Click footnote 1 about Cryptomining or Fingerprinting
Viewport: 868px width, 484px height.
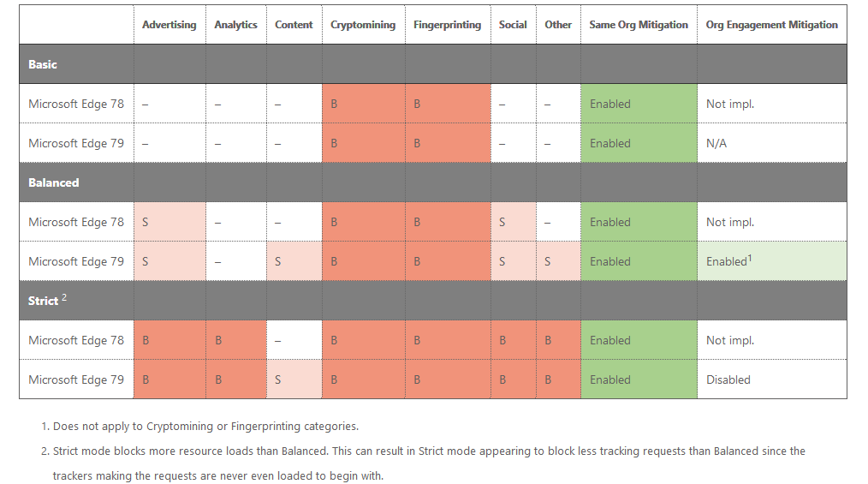pos(205,426)
